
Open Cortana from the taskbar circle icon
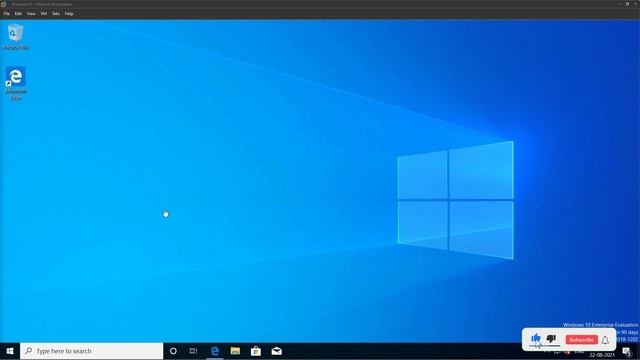[173, 351]
